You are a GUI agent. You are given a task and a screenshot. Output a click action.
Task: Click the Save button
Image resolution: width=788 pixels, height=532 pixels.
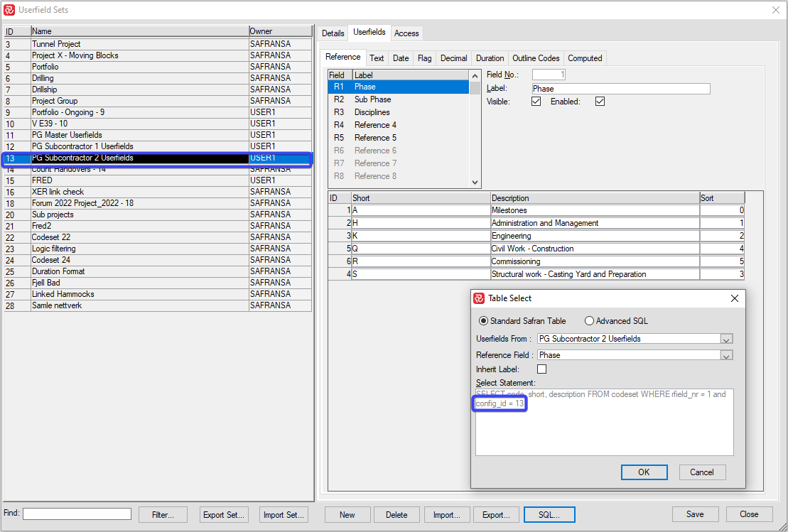(695, 514)
